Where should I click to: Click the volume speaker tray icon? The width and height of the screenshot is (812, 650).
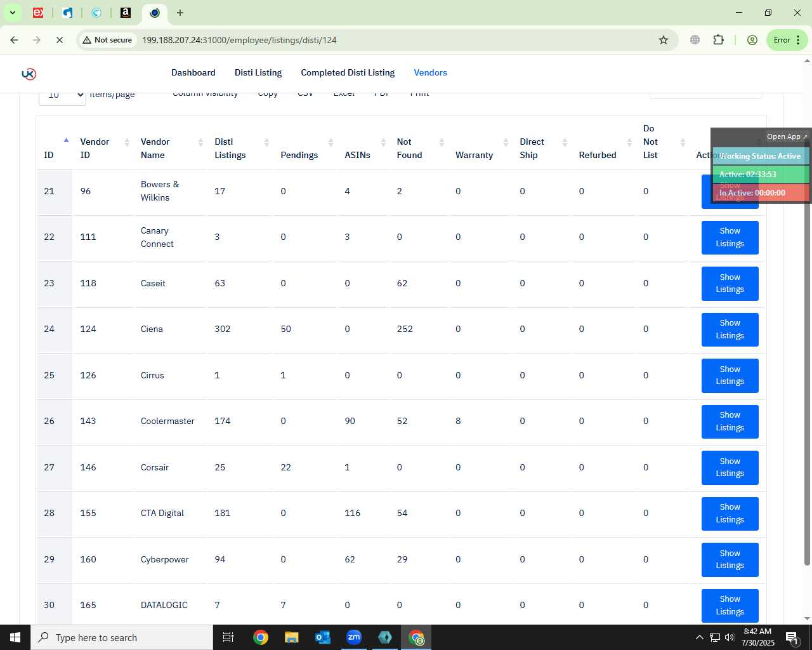[x=730, y=637]
